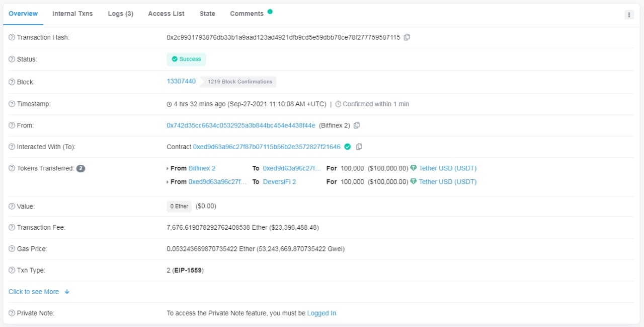Expand Click to see More

click(39, 292)
